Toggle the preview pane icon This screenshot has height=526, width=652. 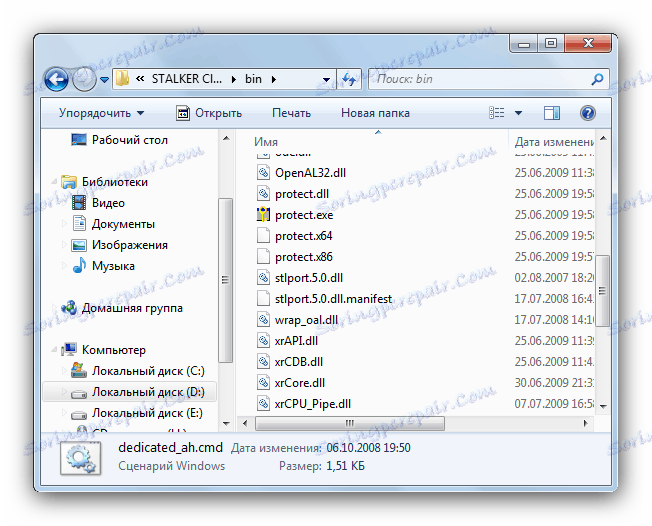(552, 113)
